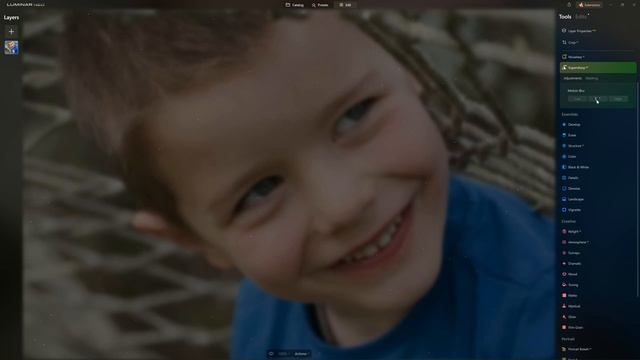The height and width of the screenshot is (360, 640).
Task: Open the zoom percentage dropdown below photo
Action: pos(284,354)
